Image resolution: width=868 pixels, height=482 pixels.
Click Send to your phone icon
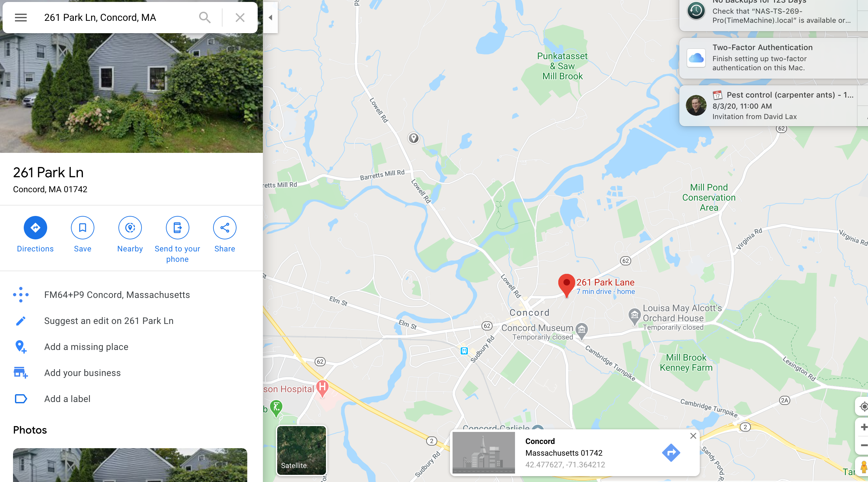pyautogui.click(x=177, y=228)
